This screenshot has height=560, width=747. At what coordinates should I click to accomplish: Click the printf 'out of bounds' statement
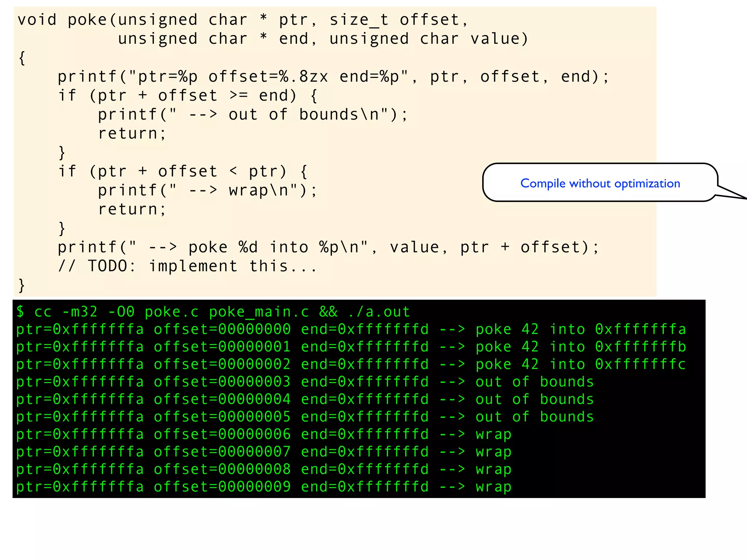pyautogui.click(x=252, y=115)
